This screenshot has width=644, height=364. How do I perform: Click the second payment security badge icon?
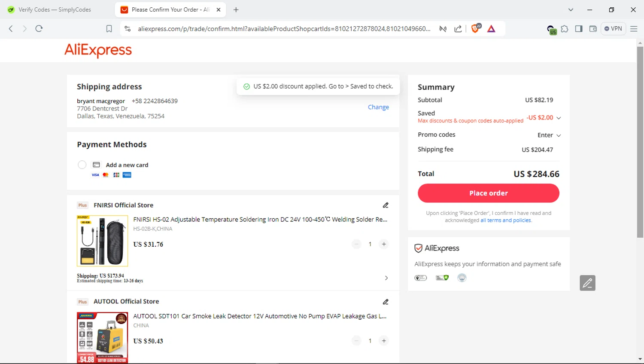[442, 278]
